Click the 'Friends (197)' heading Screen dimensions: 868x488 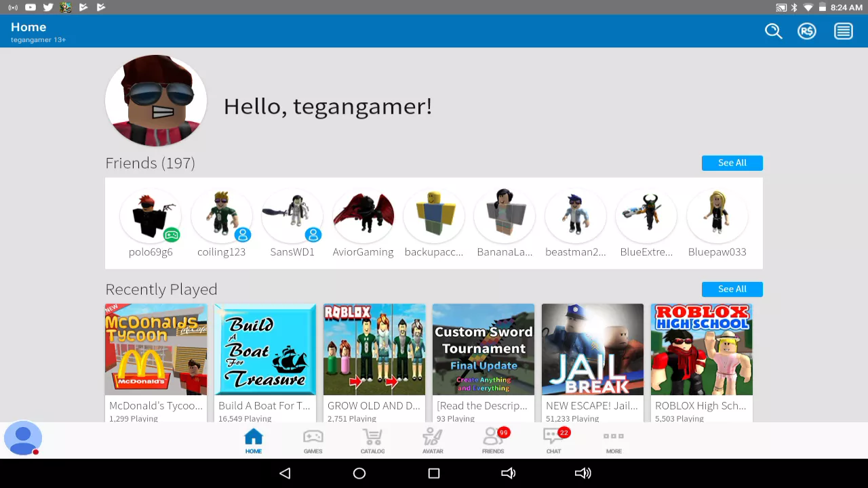click(150, 163)
